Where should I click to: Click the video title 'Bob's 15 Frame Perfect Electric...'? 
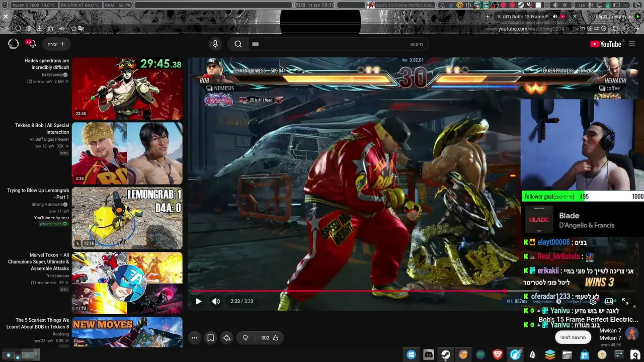[589, 319]
